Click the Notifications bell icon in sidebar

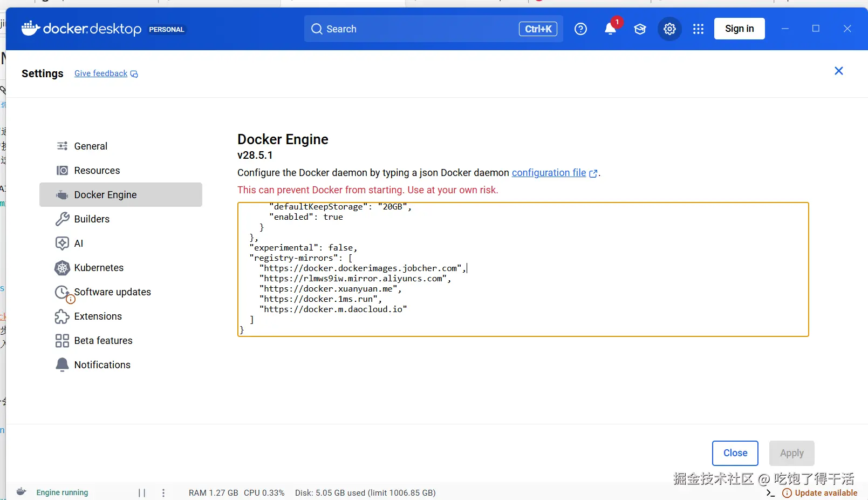pyautogui.click(x=62, y=365)
